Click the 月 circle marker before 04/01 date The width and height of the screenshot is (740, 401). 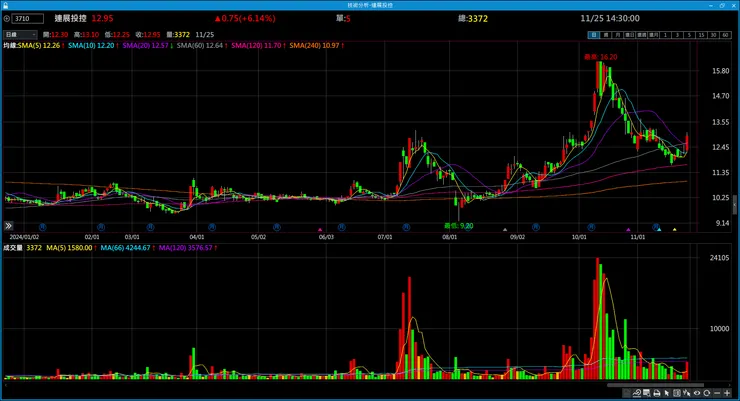150,227
